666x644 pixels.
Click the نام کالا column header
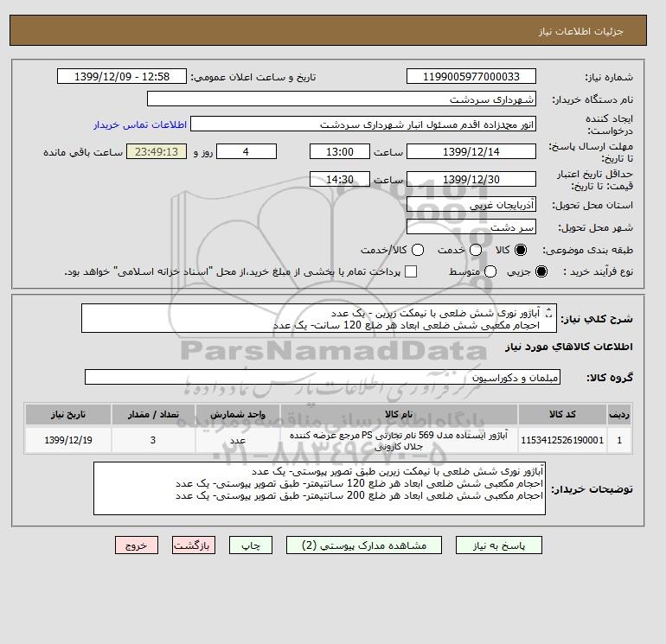(399, 414)
